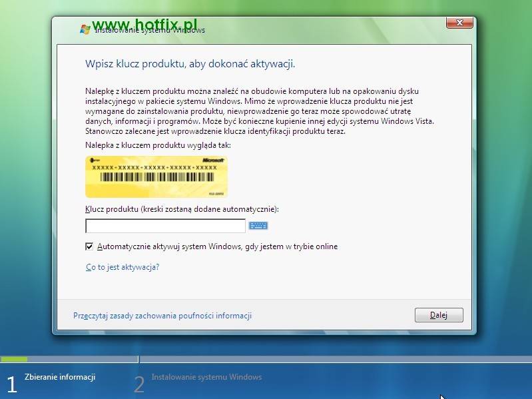
Task: Click the Windows flag logo in title bar
Action: click(x=85, y=29)
